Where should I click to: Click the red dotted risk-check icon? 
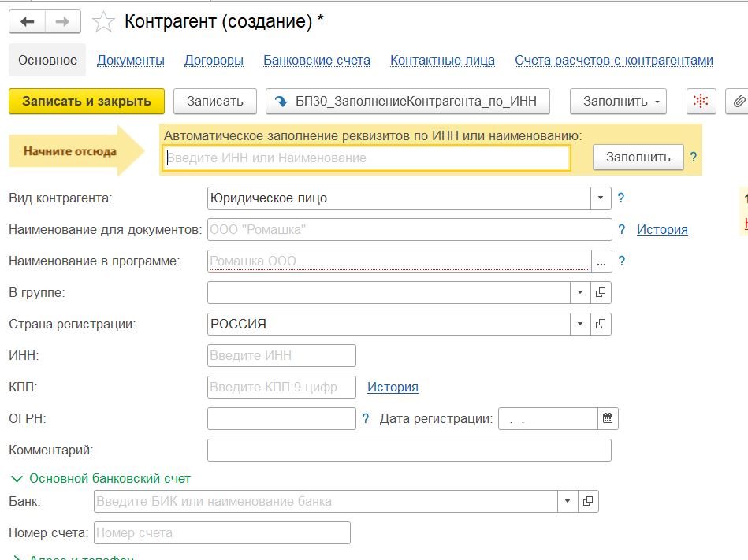(699, 101)
